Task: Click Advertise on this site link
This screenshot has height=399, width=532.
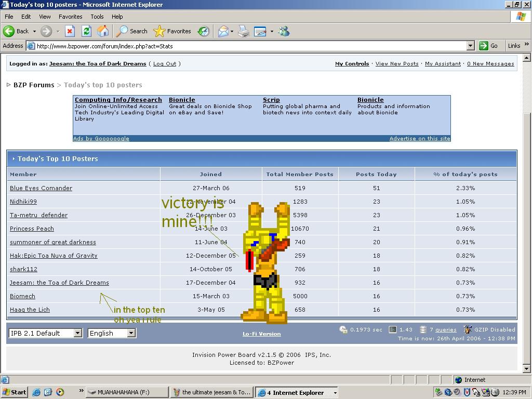Action: [420, 138]
